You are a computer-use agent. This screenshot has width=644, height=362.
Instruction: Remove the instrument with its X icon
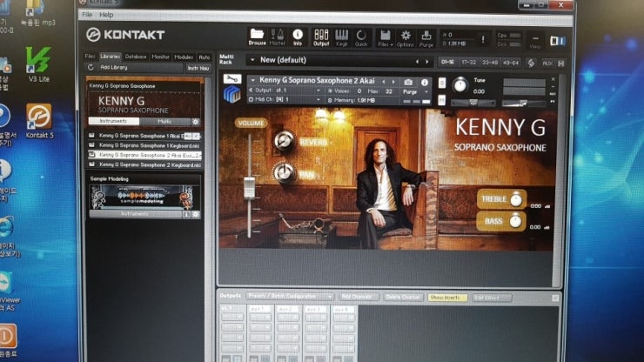[x=553, y=79]
